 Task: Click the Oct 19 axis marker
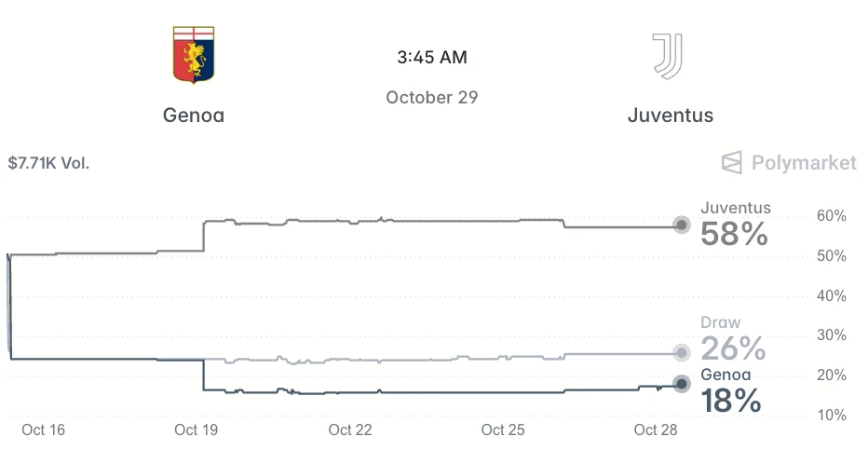(196, 430)
